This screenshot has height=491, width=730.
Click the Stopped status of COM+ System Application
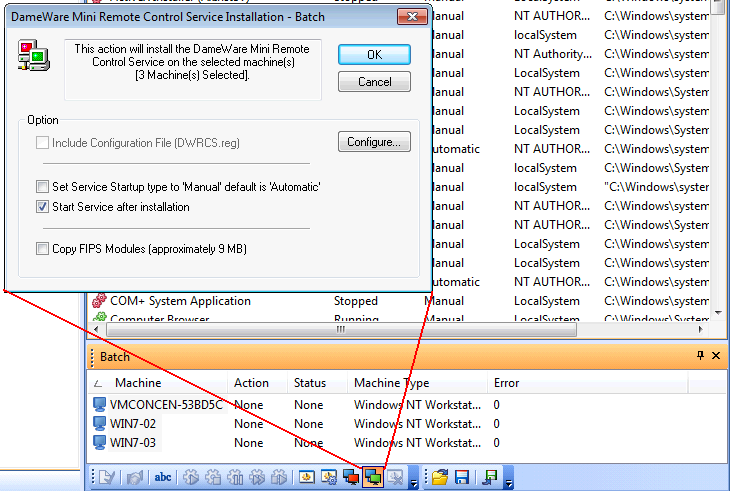[356, 301]
